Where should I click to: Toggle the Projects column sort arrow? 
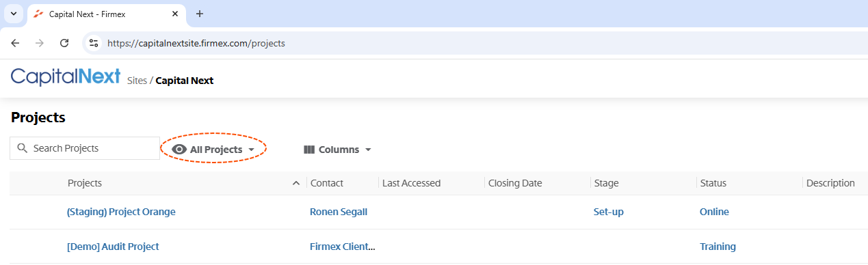(295, 183)
